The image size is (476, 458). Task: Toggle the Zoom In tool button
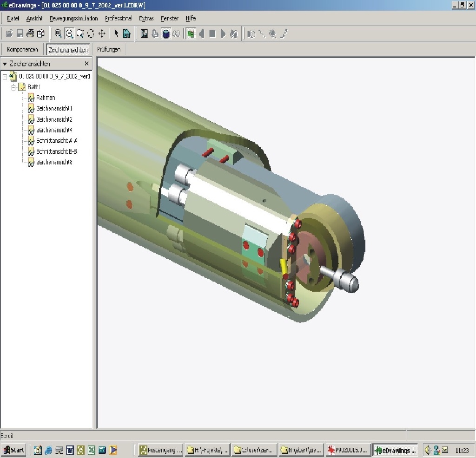[69, 33]
